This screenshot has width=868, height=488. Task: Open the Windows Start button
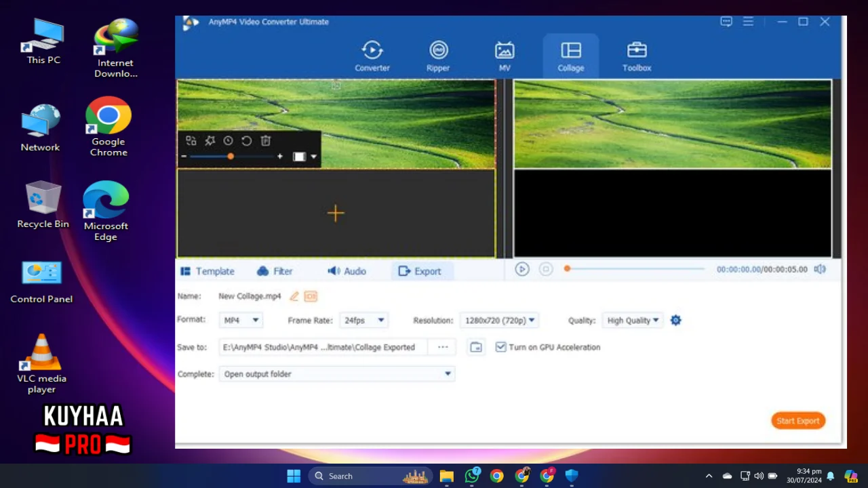[294, 476]
